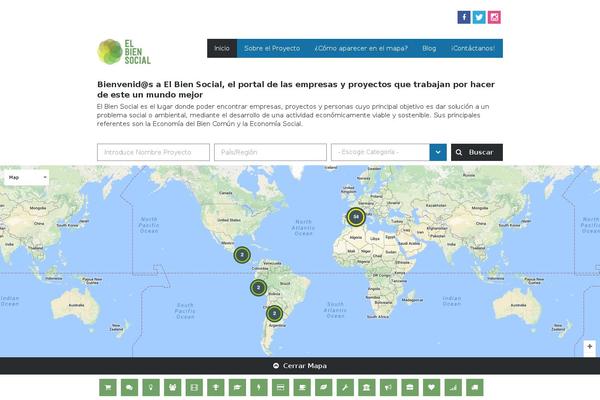Open the Instagram social page icon

494,17
